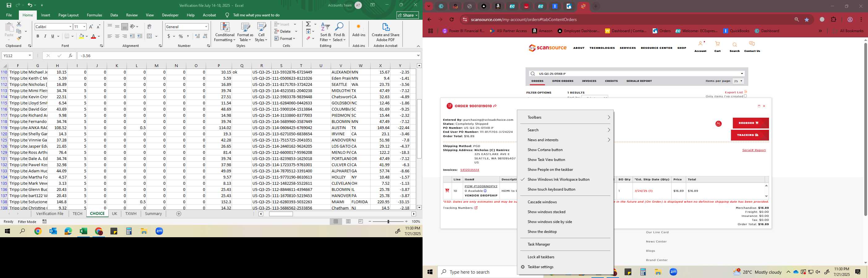Image resolution: width=868 pixels, height=278 pixels.
Task: Select Task Manager in context menu
Action: pos(565,244)
